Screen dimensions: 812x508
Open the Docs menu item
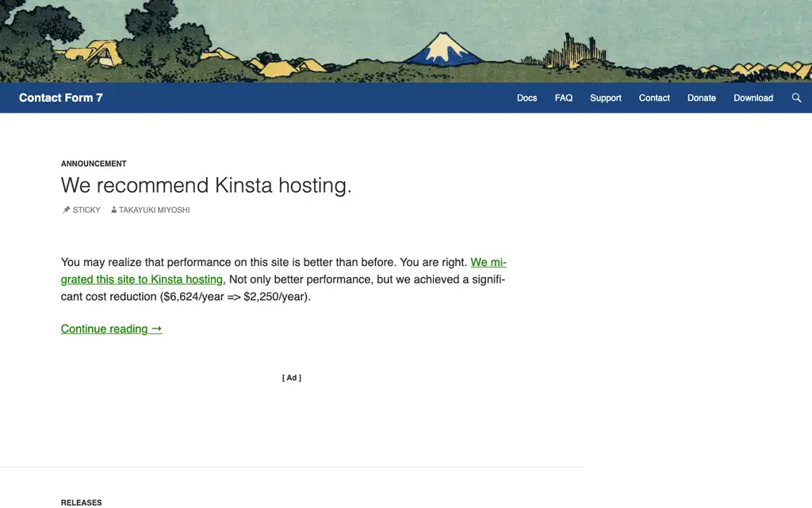click(527, 98)
